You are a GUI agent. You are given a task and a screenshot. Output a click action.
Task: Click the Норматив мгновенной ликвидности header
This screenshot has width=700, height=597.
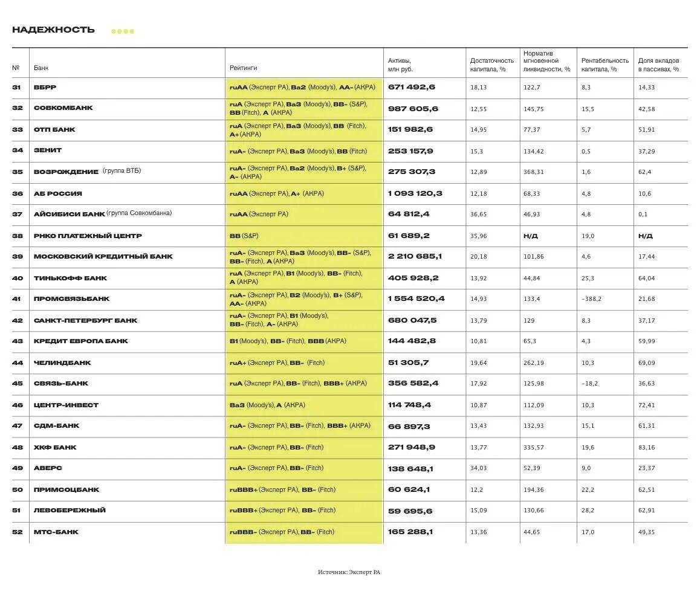(546, 61)
